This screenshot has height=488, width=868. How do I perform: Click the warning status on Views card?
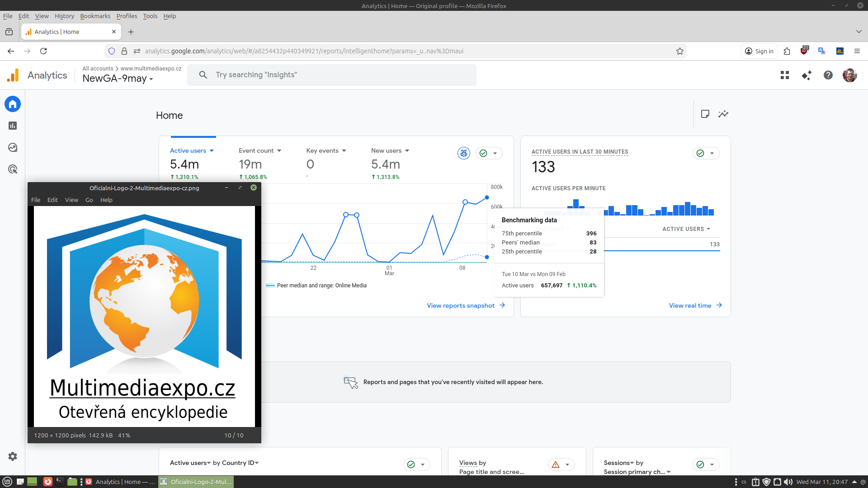pos(556,465)
